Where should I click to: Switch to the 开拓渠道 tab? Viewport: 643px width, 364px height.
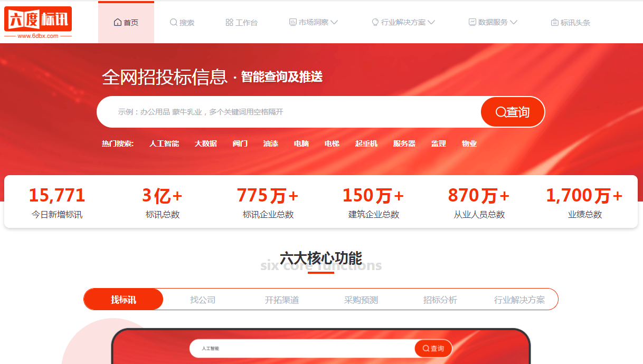point(282,300)
